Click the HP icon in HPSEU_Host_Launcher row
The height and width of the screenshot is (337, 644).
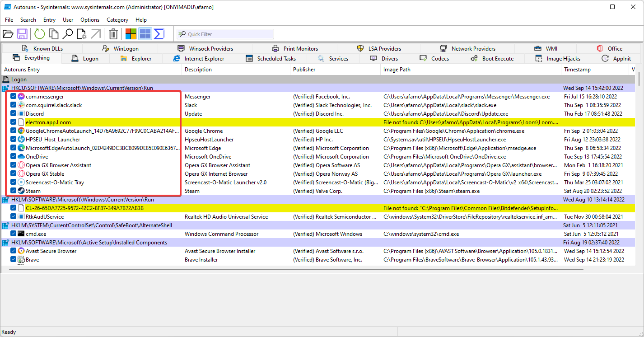pos(21,140)
